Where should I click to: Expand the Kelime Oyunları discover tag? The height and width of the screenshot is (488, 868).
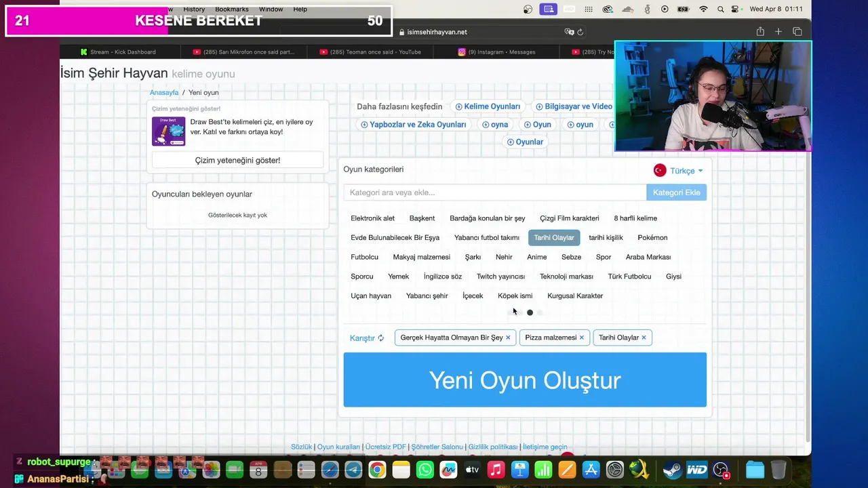pyautogui.click(x=488, y=106)
